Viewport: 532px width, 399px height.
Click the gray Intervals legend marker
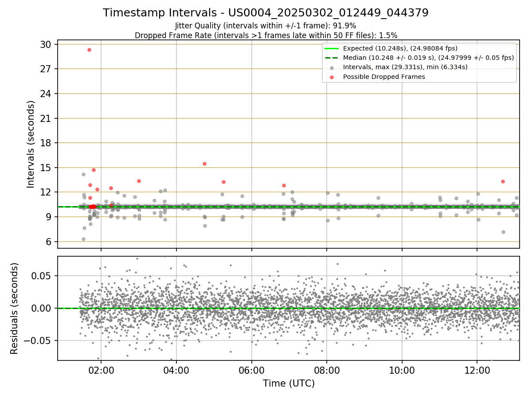pos(332,67)
